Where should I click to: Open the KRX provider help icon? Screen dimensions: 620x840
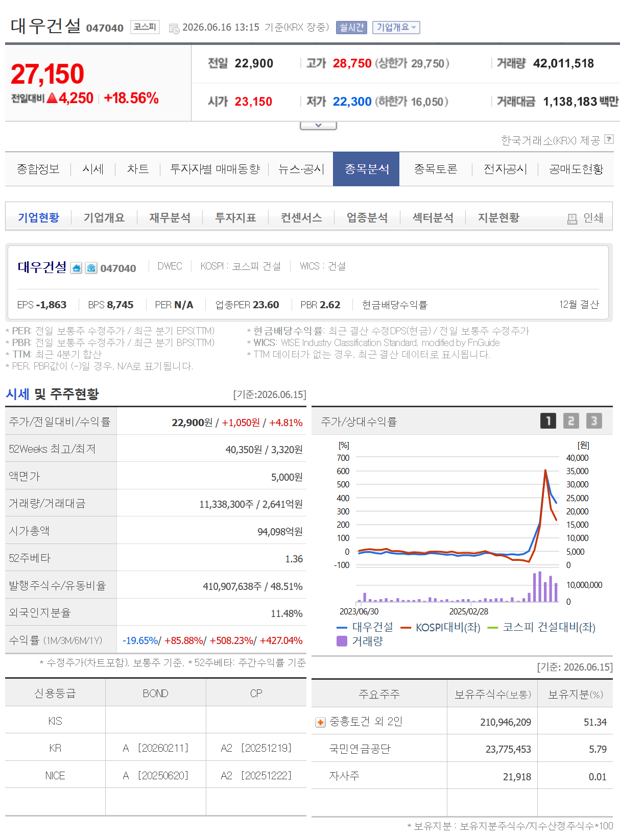coord(608,139)
